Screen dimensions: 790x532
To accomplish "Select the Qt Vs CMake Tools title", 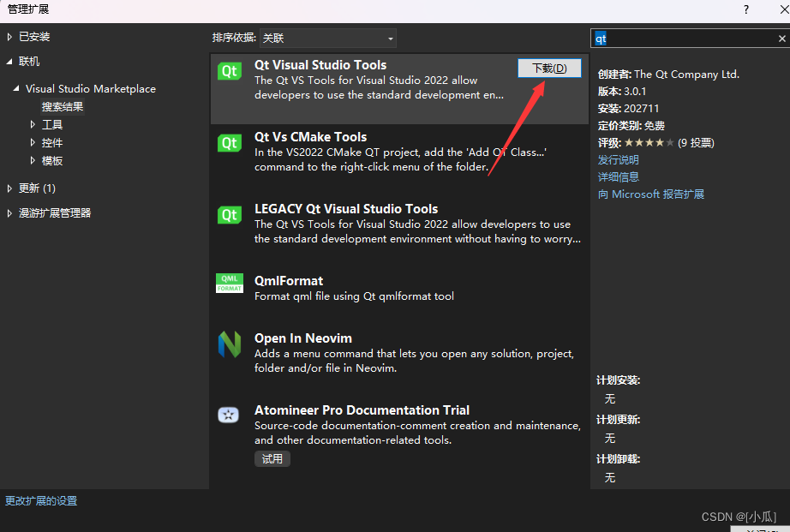I will coord(310,137).
